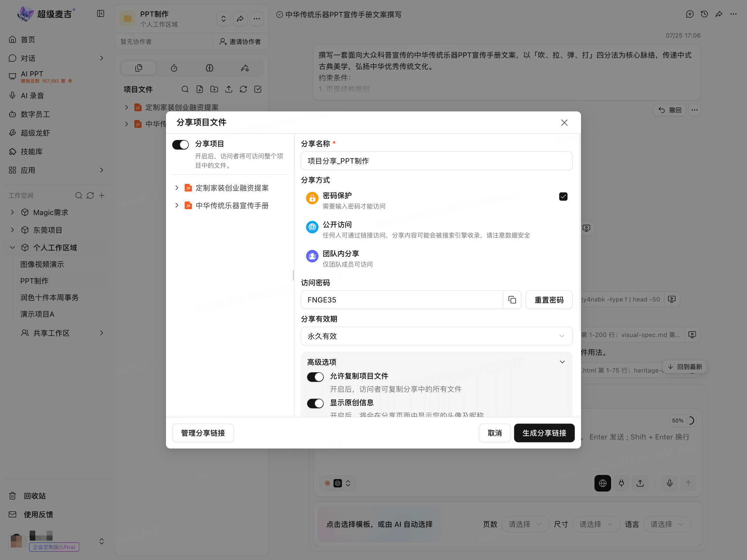Disable 显示原创信息 switch
Screen dimensions: 747x560
tap(315, 403)
